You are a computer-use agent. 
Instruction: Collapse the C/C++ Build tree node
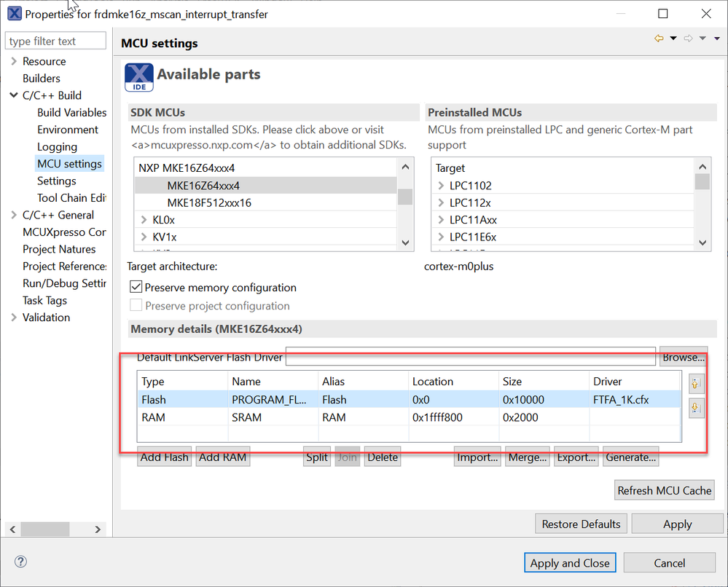[x=13, y=95]
